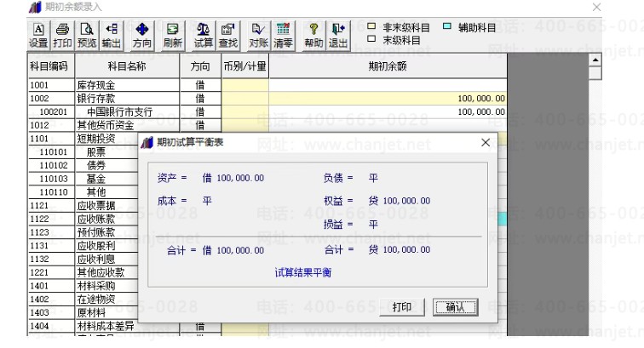Click the 方向 direction icon
This screenshot has height=348, width=644.
point(141,36)
